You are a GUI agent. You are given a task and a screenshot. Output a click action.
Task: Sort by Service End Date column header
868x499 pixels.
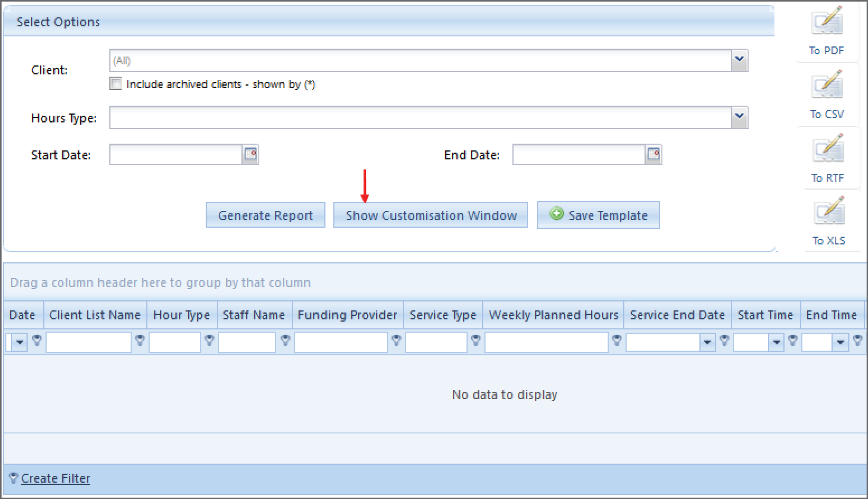(x=678, y=315)
